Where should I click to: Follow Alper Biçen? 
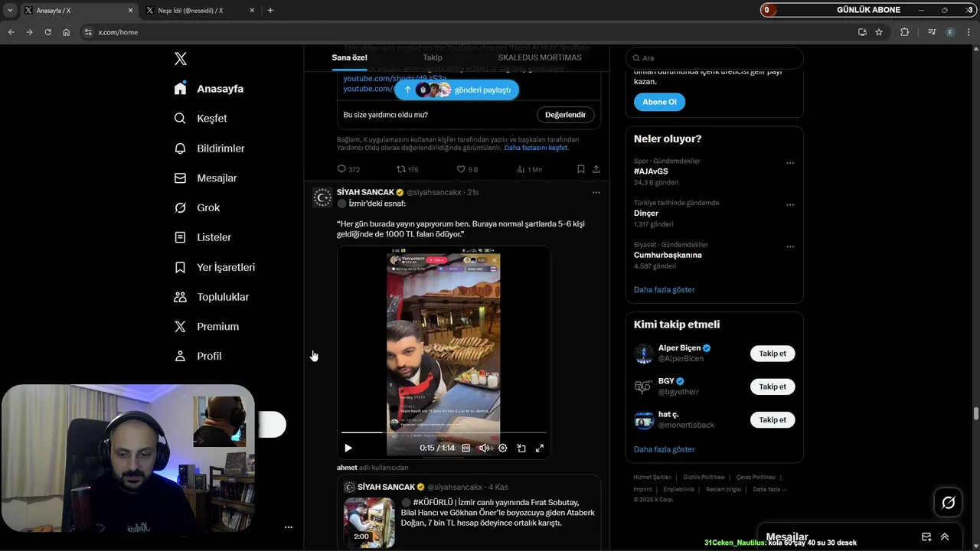(x=773, y=354)
